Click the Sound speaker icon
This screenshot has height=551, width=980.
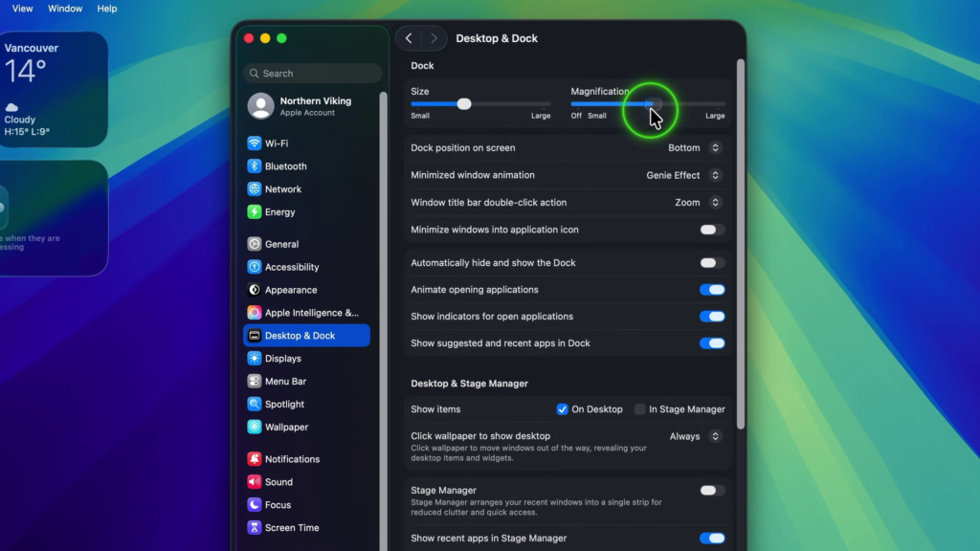[x=254, y=482]
